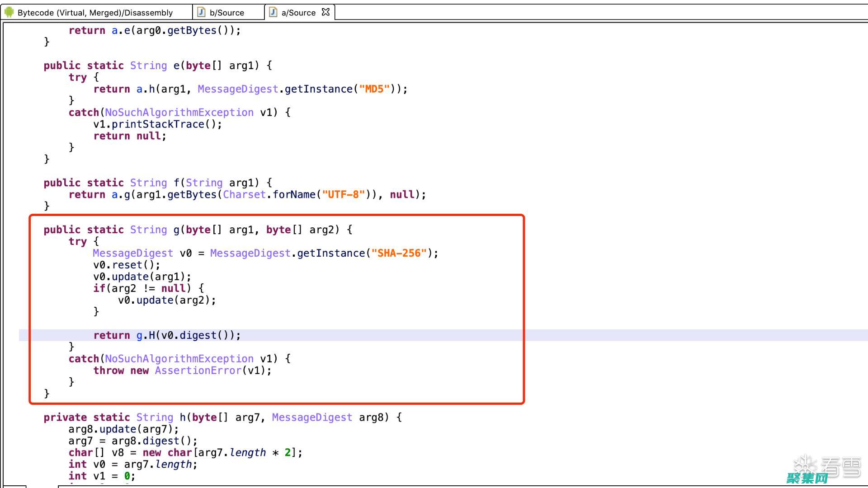Select the "SHA-256" string literal
Viewport: 868px width, 488px height.
[400, 253]
